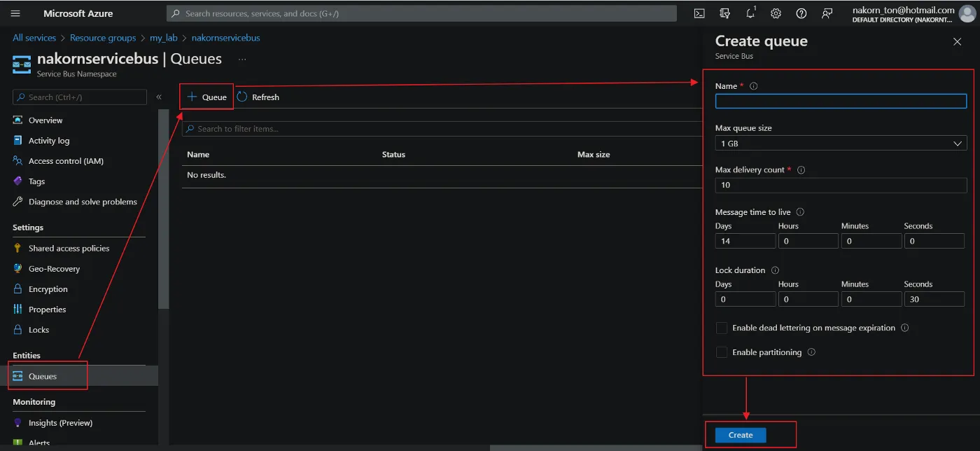This screenshot has width=980, height=451.
Task: Click the horizontal scrollbar at the bottom
Action: point(595,447)
